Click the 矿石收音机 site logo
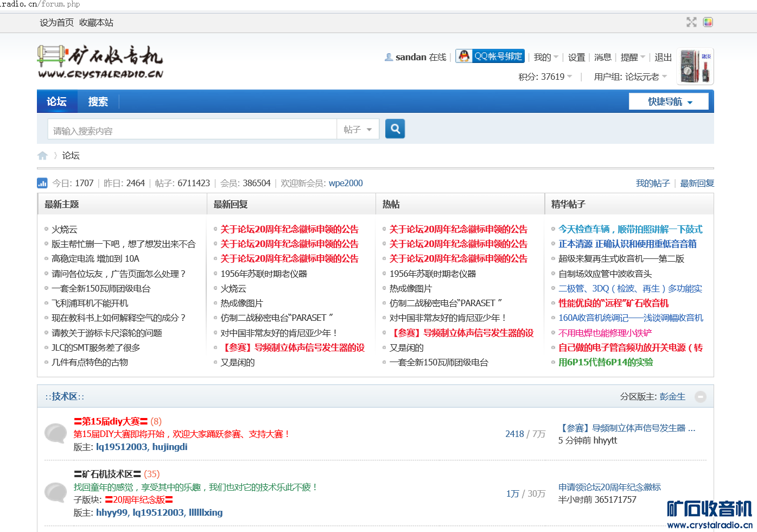757x532 pixels. coord(100,62)
